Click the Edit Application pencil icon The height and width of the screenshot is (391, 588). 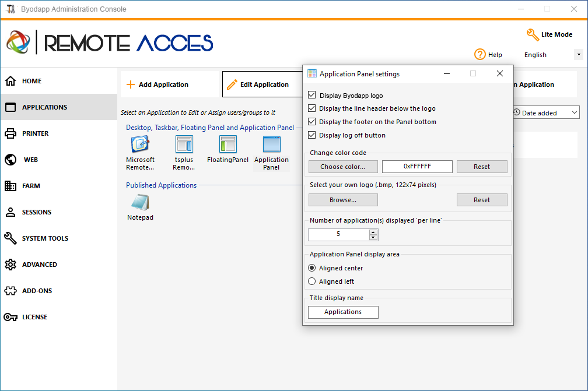(232, 84)
